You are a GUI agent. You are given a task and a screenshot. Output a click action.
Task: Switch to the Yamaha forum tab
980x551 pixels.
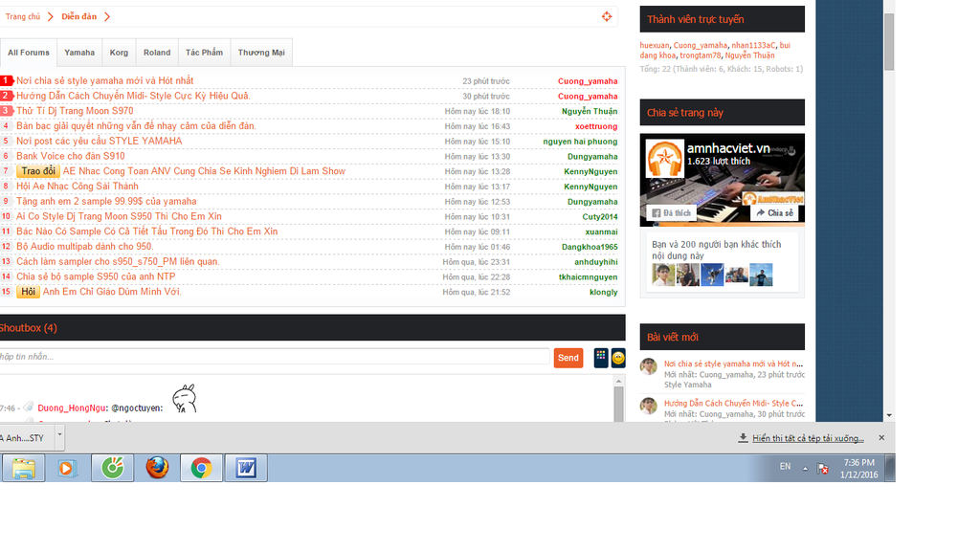(79, 53)
